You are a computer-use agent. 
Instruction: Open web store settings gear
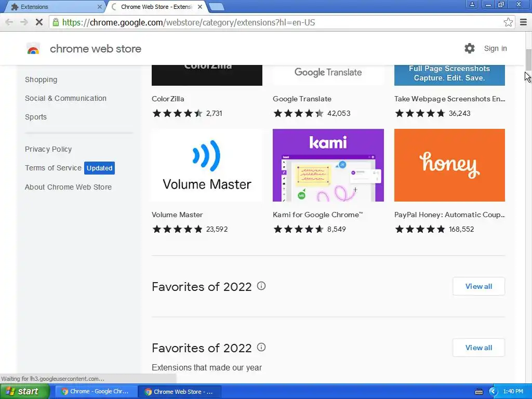tap(470, 48)
